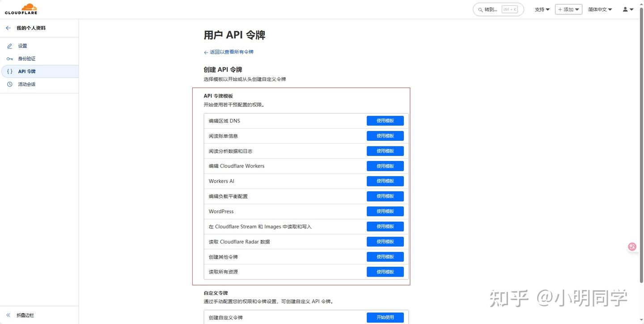
Task: Click the 编辑负载平衡配置 row text
Action: click(228, 196)
